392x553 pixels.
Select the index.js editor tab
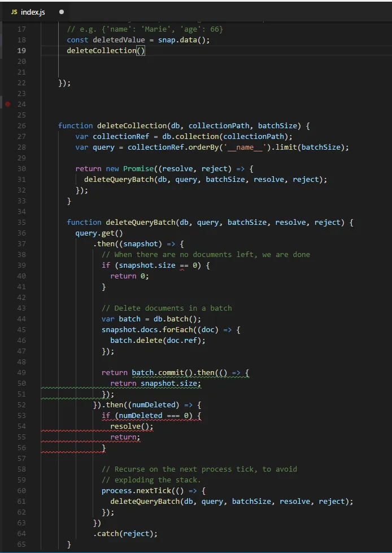click(x=37, y=12)
